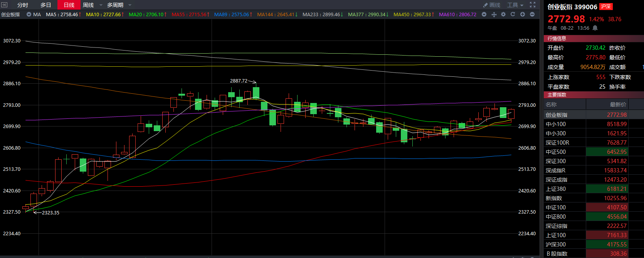Select 沪深300 index row
This screenshot has height=258, width=644.
click(556, 245)
